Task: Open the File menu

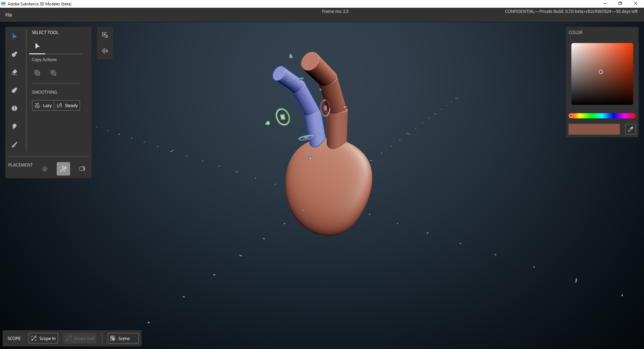Action: tap(9, 15)
